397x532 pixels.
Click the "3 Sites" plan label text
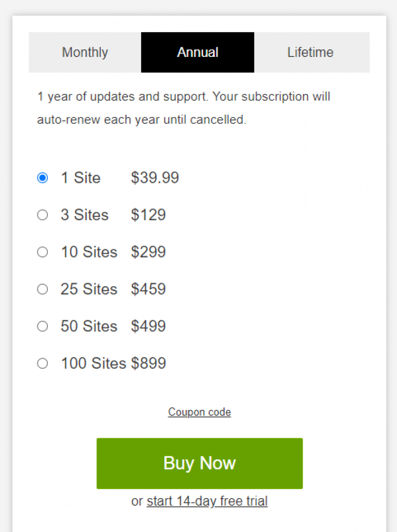tap(85, 215)
